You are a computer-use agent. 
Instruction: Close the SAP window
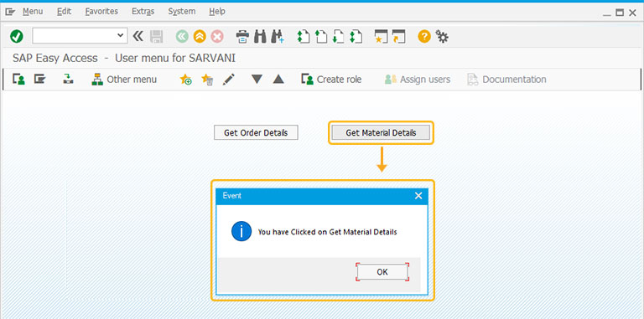pyautogui.click(x=632, y=13)
